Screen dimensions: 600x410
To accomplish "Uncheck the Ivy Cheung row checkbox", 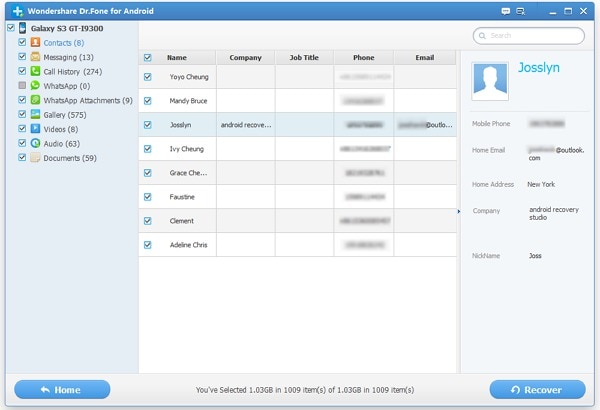I will [x=147, y=149].
